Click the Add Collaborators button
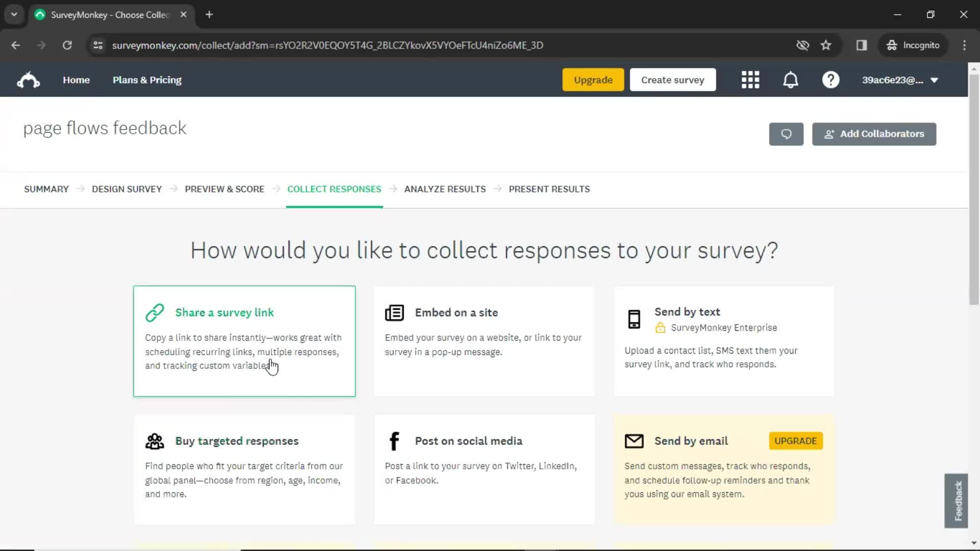 [874, 133]
